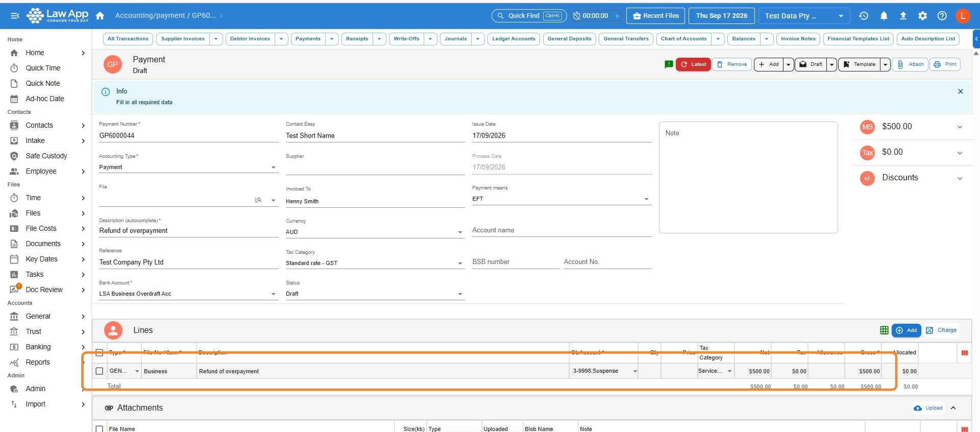Viewport: 980px width, 432px height.
Task: Open the Ledger Accounts tab
Action: 513,39
